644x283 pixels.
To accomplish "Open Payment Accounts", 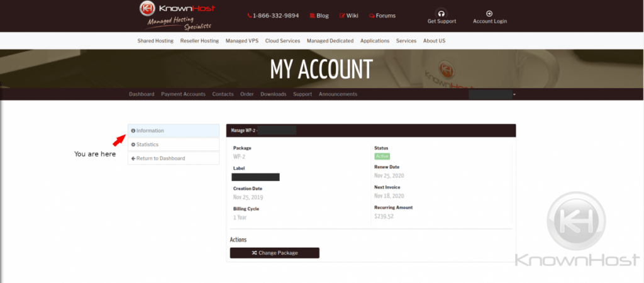I will coord(183,94).
